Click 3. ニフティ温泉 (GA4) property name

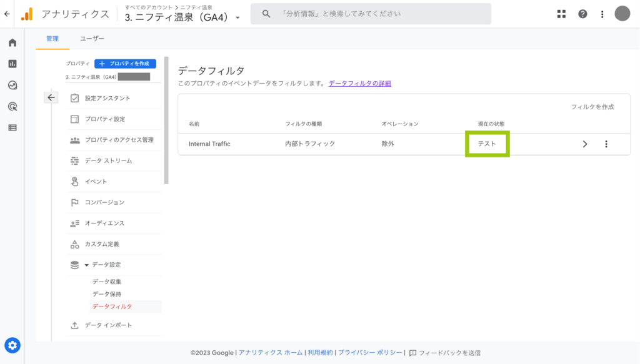pos(176,17)
